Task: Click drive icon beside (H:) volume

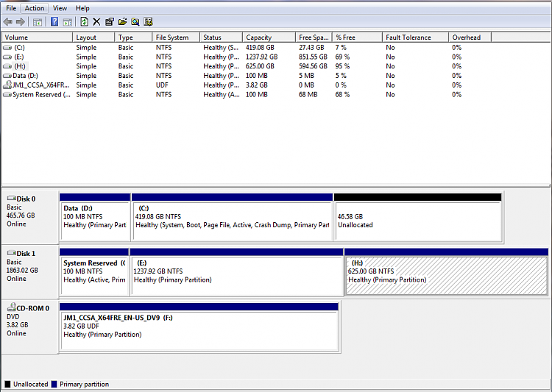Action: [x=7, y=66]
